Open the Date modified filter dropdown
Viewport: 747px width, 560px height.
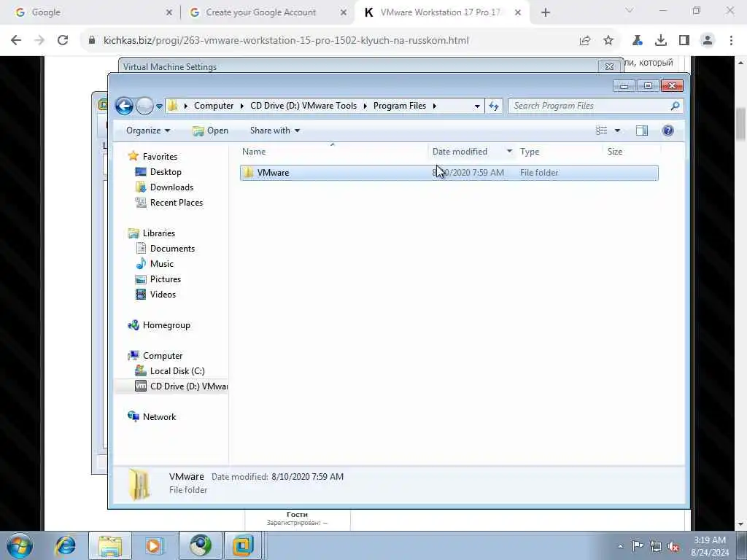point(509,152)
